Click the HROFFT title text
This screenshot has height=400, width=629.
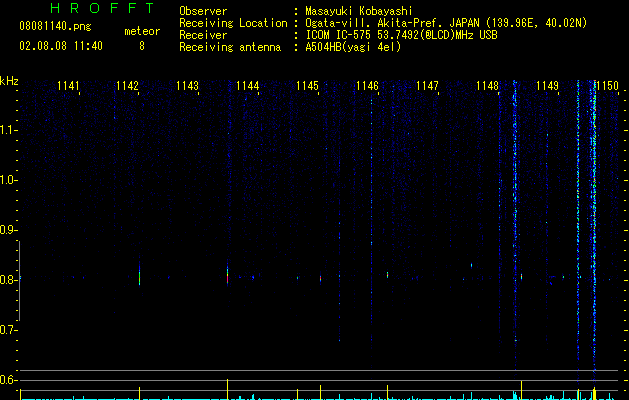click(103, 8)
